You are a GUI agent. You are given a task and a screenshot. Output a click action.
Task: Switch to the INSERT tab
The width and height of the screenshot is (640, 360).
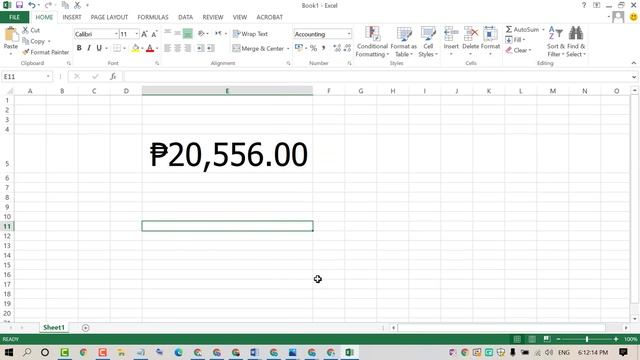click(x=72, y=17)
